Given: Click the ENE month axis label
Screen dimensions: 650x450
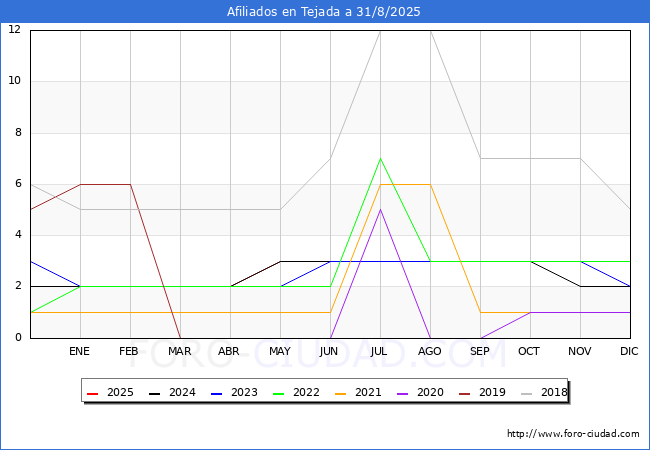Looking at the screenshot, I should click(79, 351).
